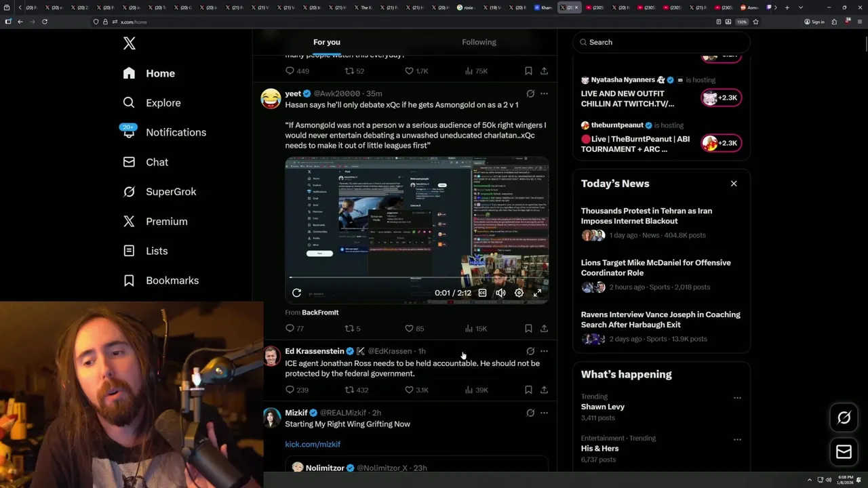Open Tehran protest news story
The height and width of the screenshot is (488, 868).
(x=661, y=223)
